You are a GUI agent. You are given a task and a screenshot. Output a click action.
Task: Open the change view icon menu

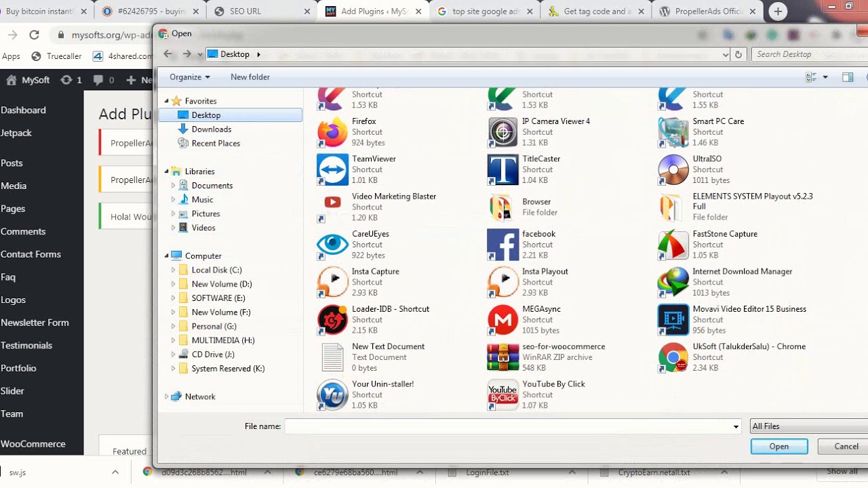811,77
